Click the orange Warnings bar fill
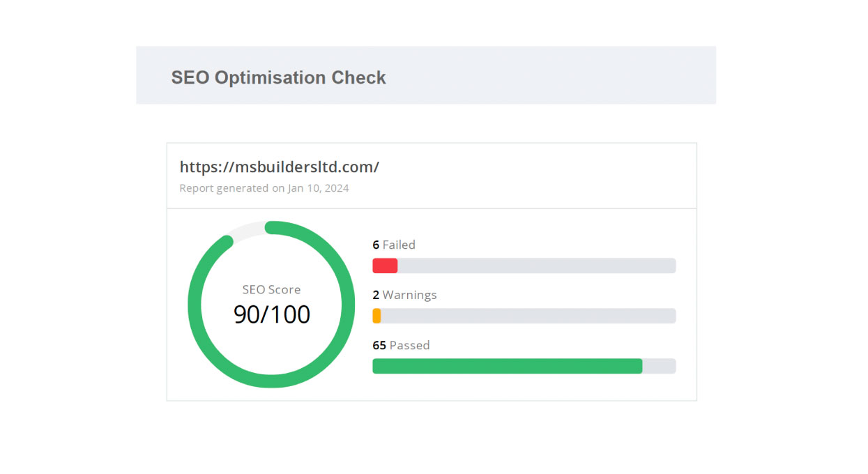This screenshot has width=868, height=474. (376, 316)
